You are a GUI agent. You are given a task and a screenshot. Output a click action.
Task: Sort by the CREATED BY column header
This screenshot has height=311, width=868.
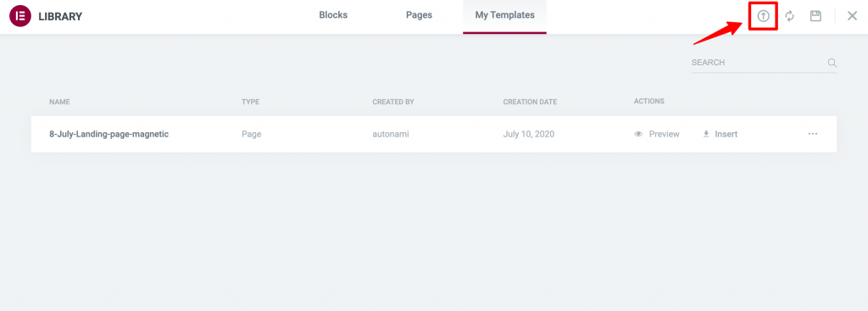coord(393,102)
